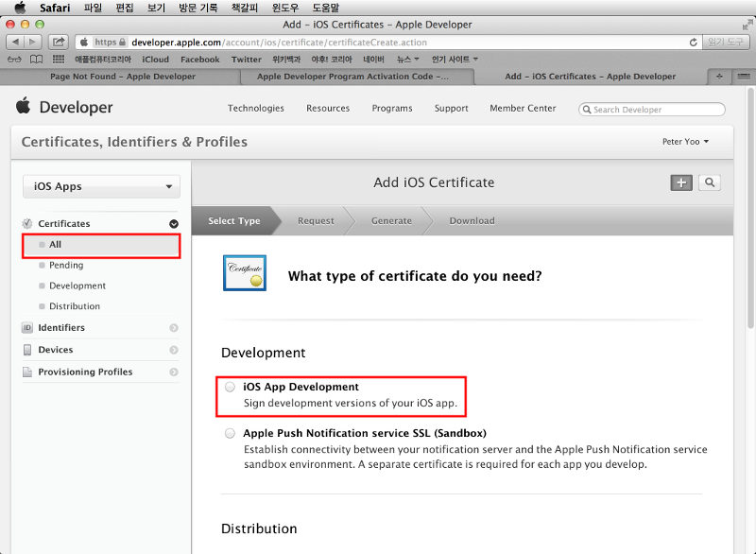Open Facebook bookmark
Viewport: 756px width, 554px height.
click(x=200, y=60)
